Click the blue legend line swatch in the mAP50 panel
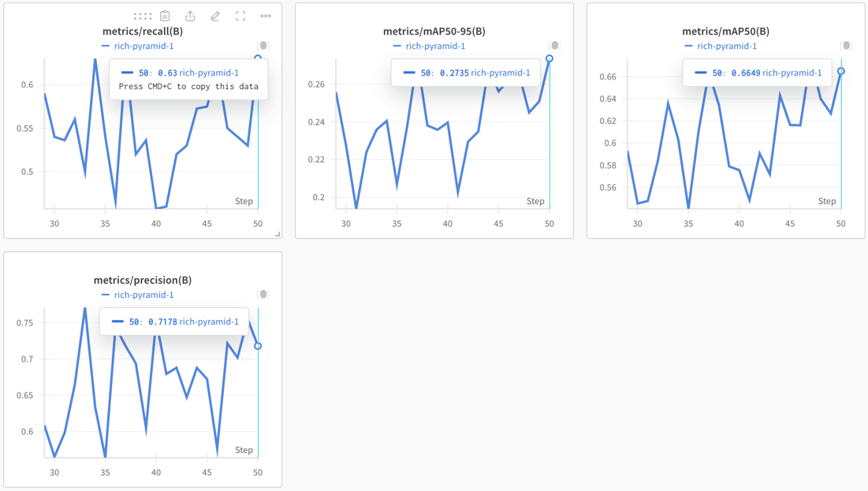 pos(689,46)
